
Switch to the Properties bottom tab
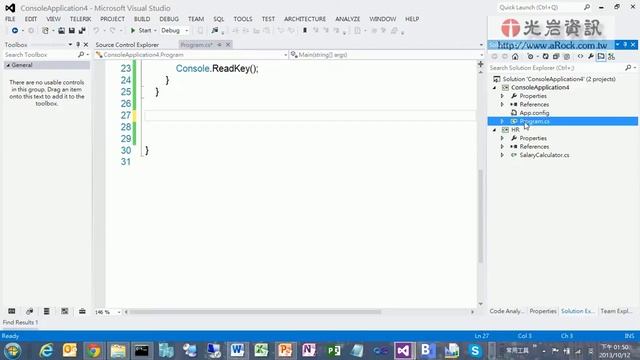tap(543, 311)
